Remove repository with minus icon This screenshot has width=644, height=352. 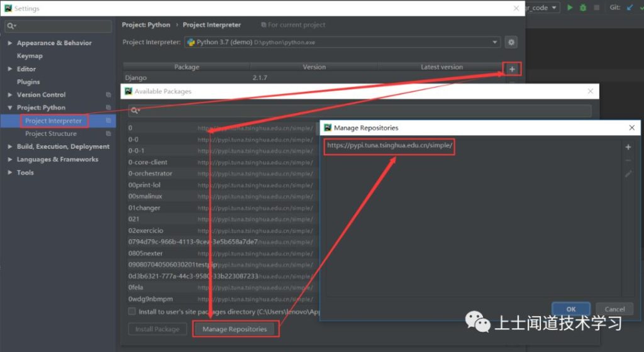(x=628, y=160)
